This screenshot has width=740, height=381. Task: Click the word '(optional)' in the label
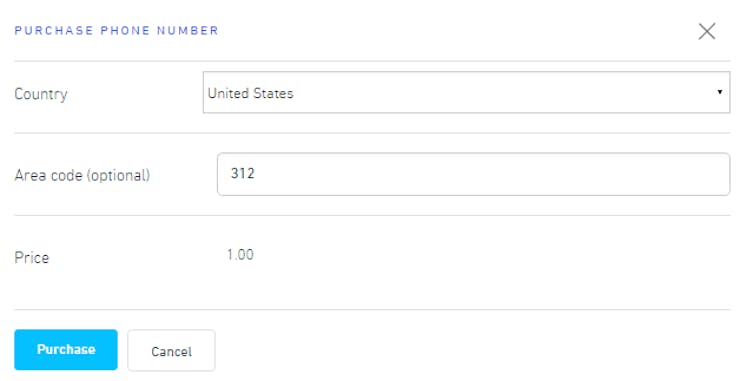tap(118, 175)
